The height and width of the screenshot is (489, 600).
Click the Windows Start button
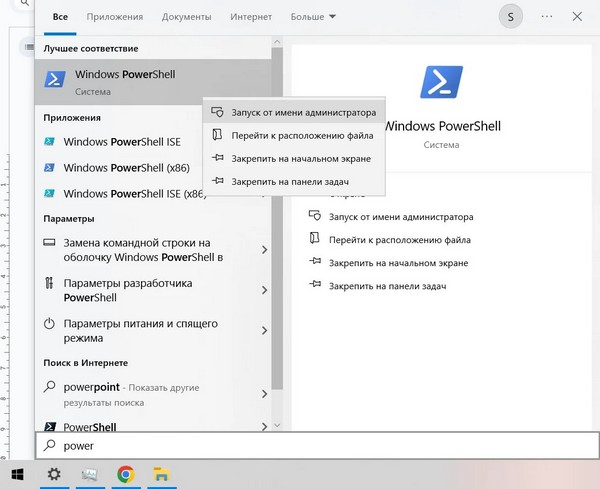coord(17,474)
